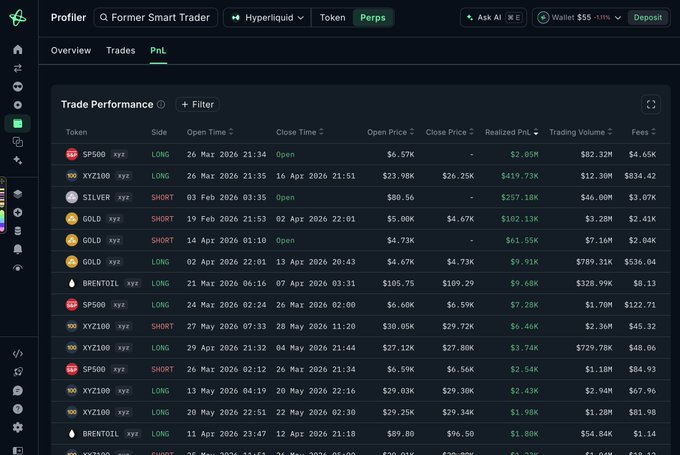
Task: Add a Filter to Trade Performance
Action: point(198,105)
